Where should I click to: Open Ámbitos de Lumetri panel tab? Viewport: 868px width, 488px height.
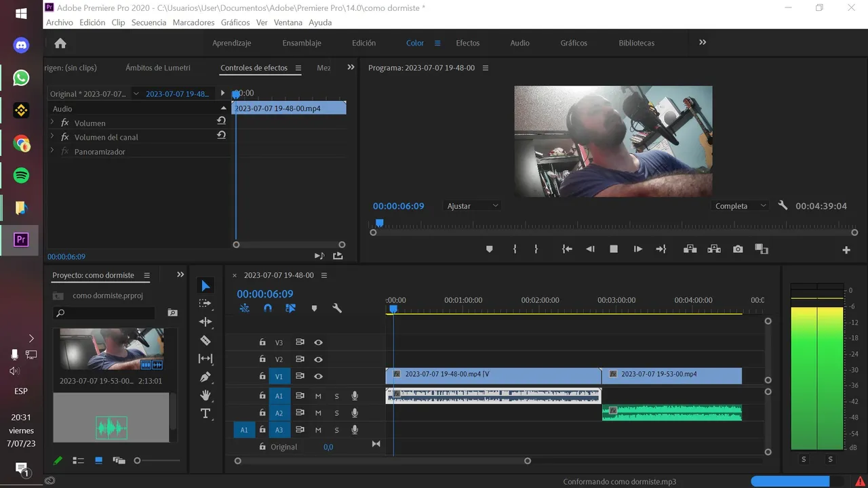coord(158,68)
